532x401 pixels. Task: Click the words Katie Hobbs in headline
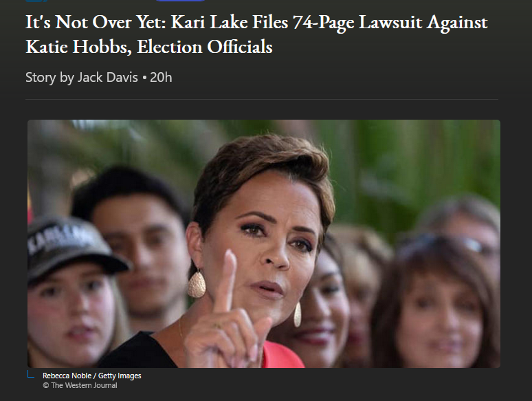pos(79,47)
